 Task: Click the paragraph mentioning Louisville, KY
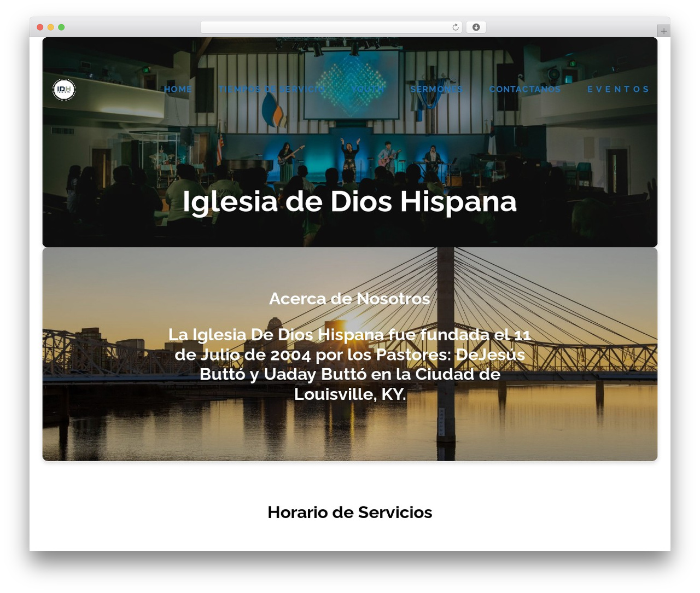point(349,364)
